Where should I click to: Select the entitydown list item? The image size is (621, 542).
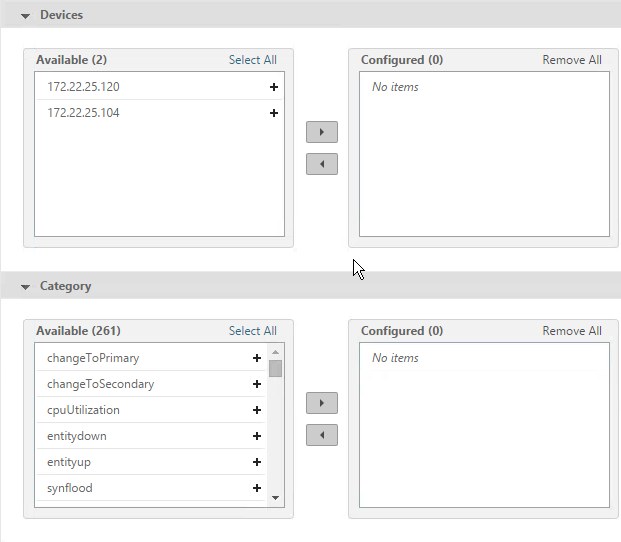151,436
